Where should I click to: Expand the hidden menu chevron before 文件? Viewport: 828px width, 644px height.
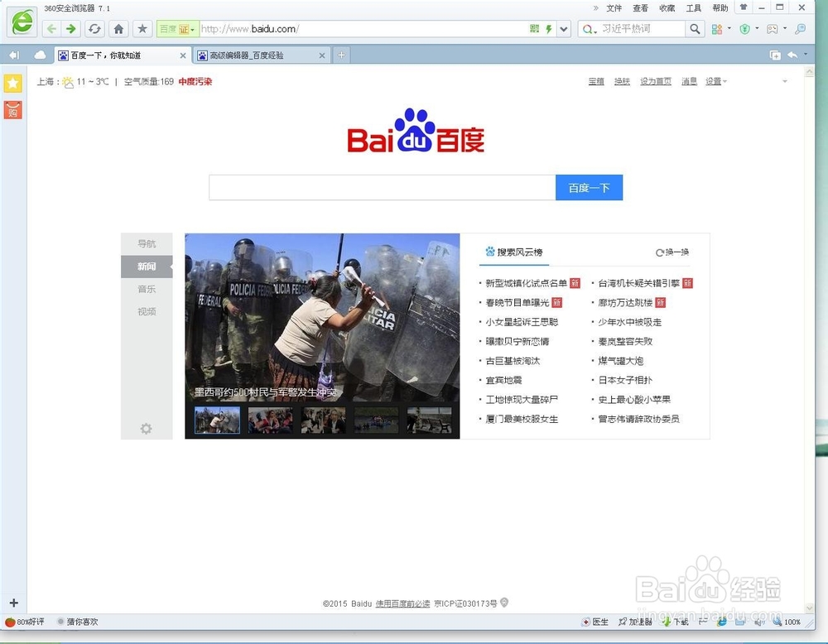click(595, 8)
